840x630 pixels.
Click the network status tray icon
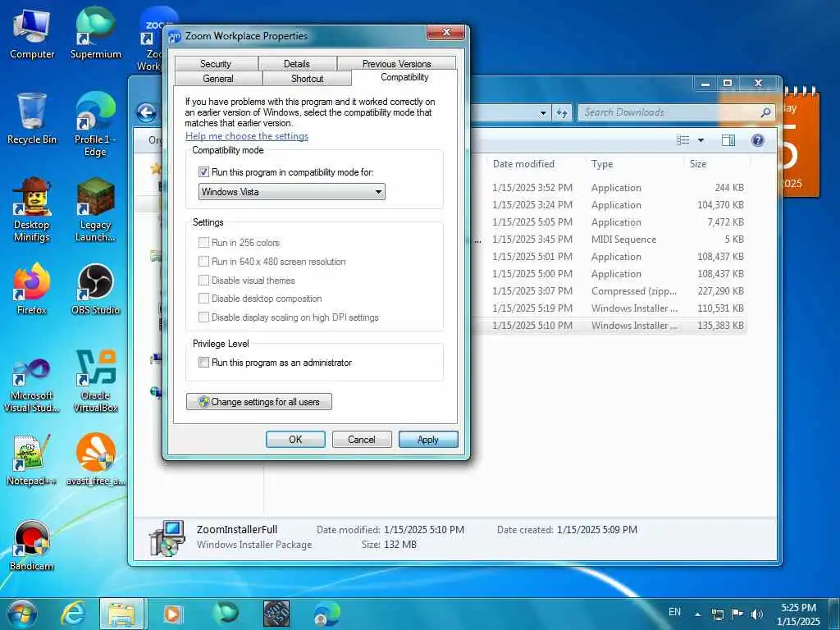click(717, 614)
